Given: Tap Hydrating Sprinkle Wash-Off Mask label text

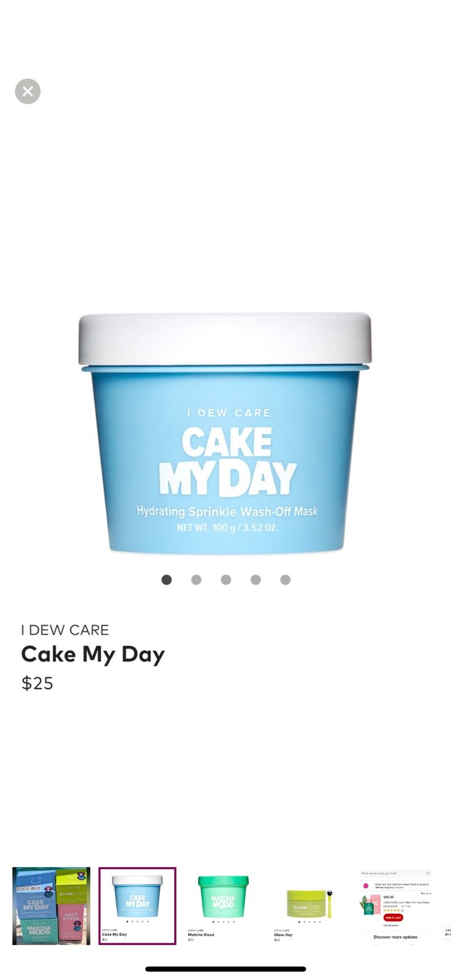Looking at the screenshot, I should (227, 511).
